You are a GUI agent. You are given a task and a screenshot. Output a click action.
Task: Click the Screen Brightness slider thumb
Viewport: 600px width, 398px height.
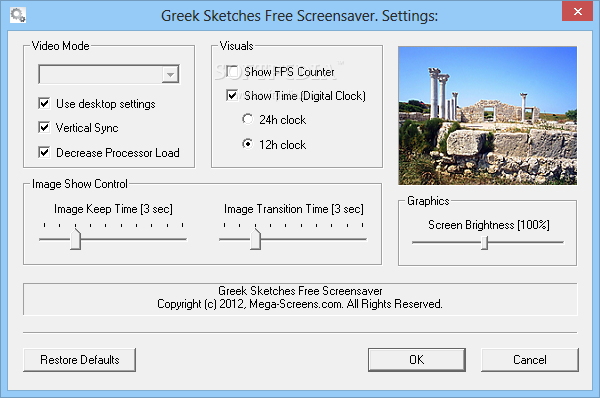484,243
